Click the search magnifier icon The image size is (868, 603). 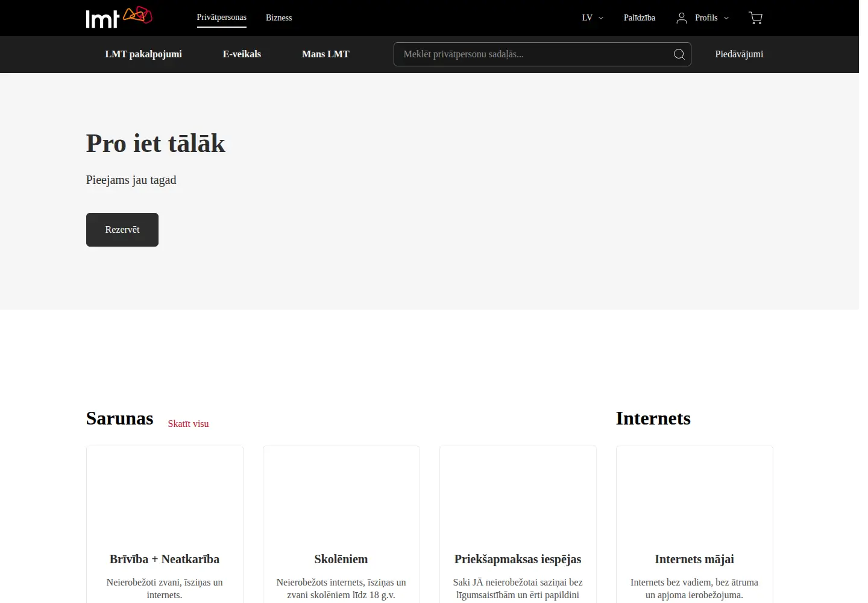[x=679, y=54]
